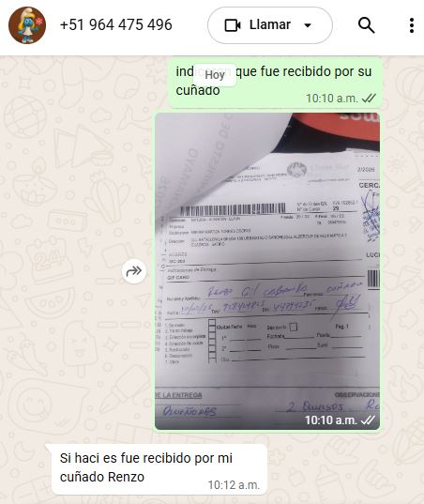Viewport: 424px width, 504px height.
Task: Click the forward arrow beside the photo
Action: pyautogui.click(x=134, y=271)
